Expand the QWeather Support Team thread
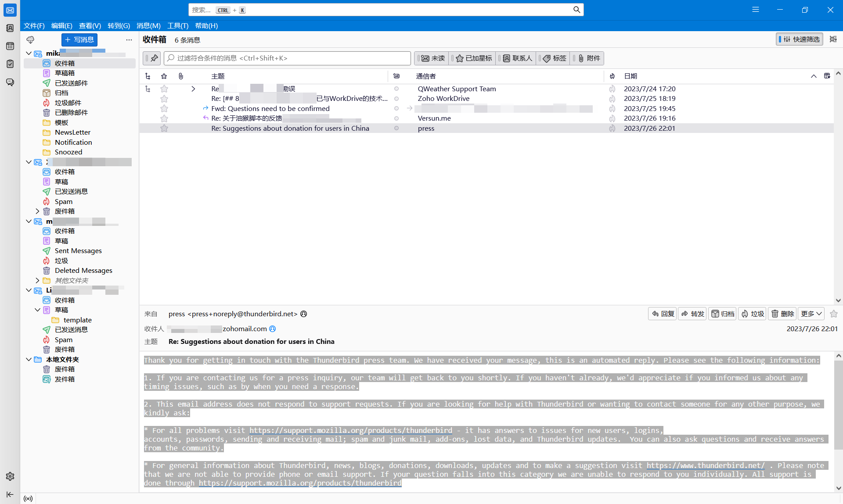 [x=193, y=89]
